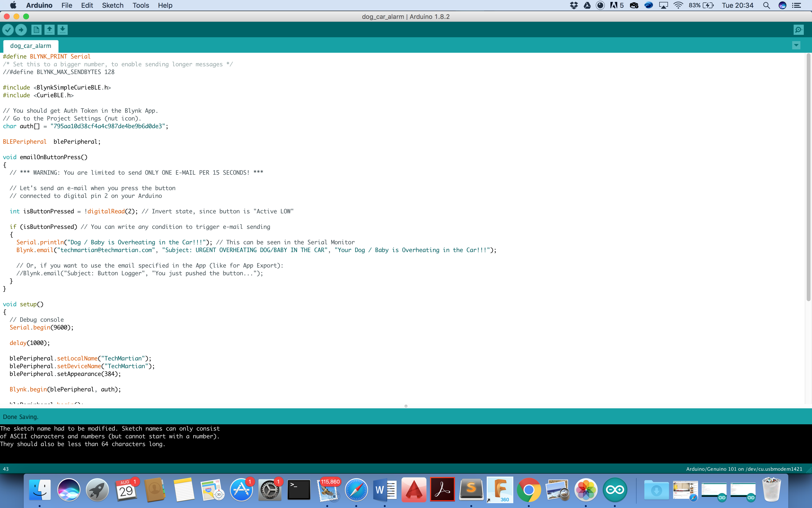Image resolution: width=812 pixels, height=508 pixels.
Task: Click the '#define BLYNK_PRINT Serial' line
Action: [x=47, y=56]
